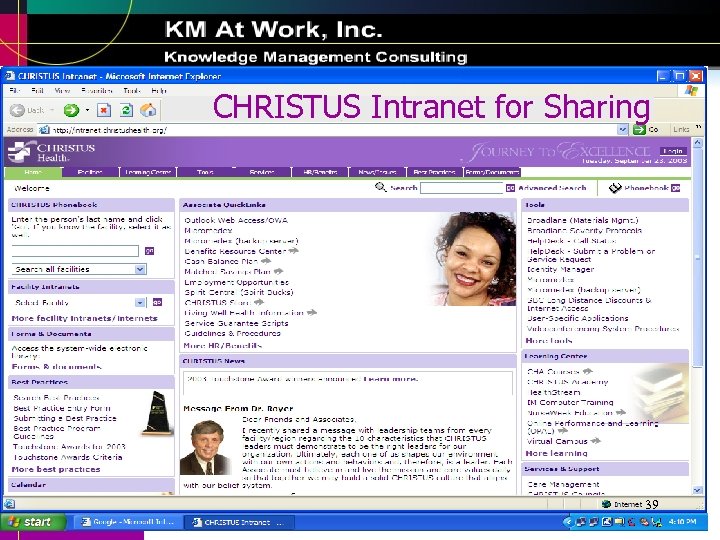Image resolution: width=720 pixels, height=540 pixels.
Task: Open the Search all facilities dropdown
Action: (x=140, y=269)
